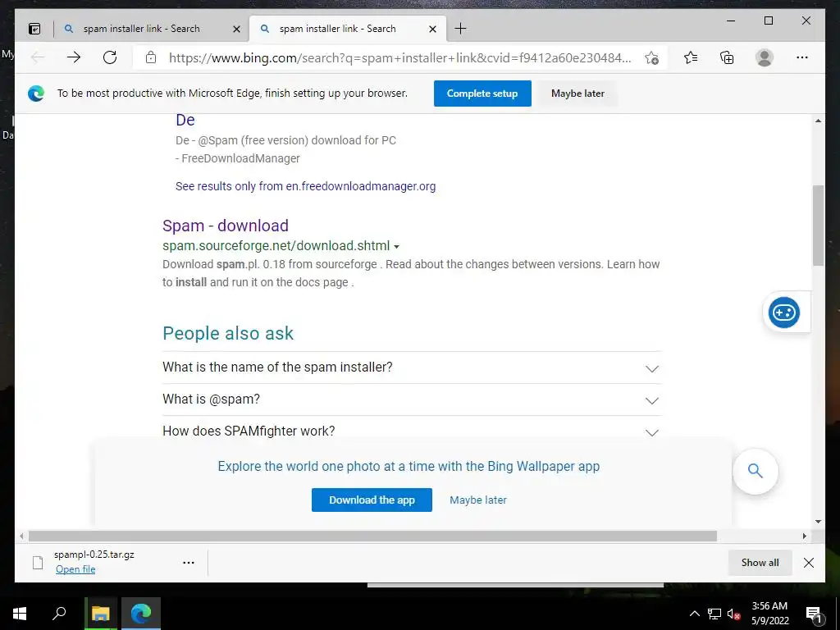Open the games controller floating button
This screenshot has height=630, width=840.
783,313
